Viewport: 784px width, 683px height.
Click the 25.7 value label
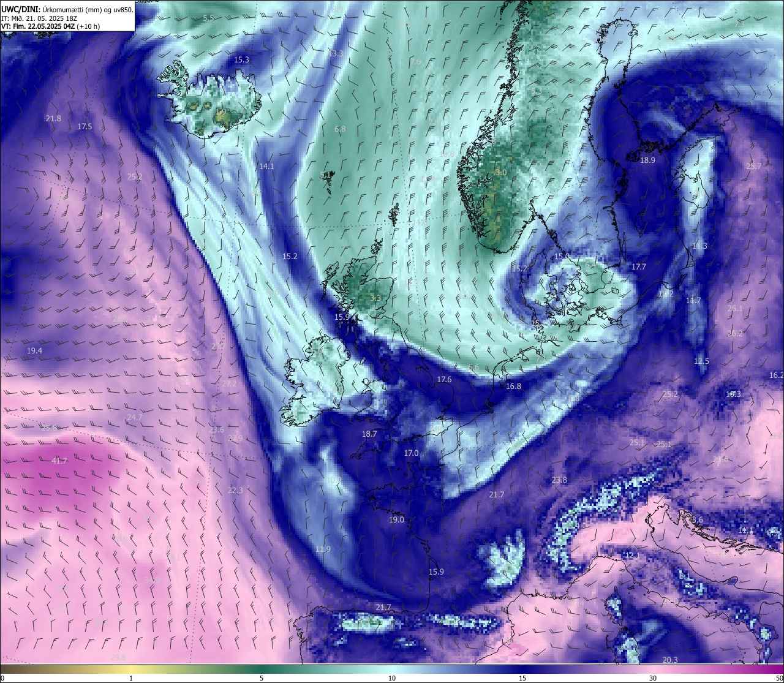[753, 166]
